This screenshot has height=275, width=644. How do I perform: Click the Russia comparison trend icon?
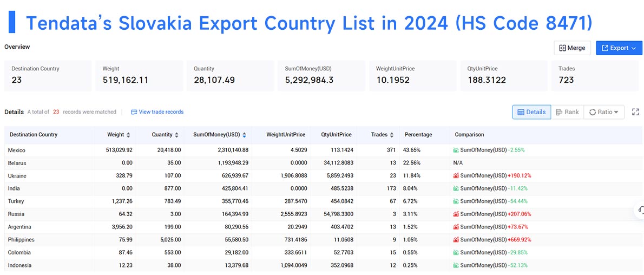coord(456,214)
